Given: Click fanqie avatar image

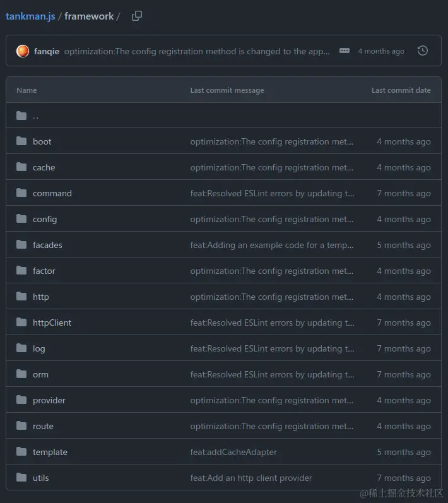Looking at the screenshot, I should click(23, 51).
